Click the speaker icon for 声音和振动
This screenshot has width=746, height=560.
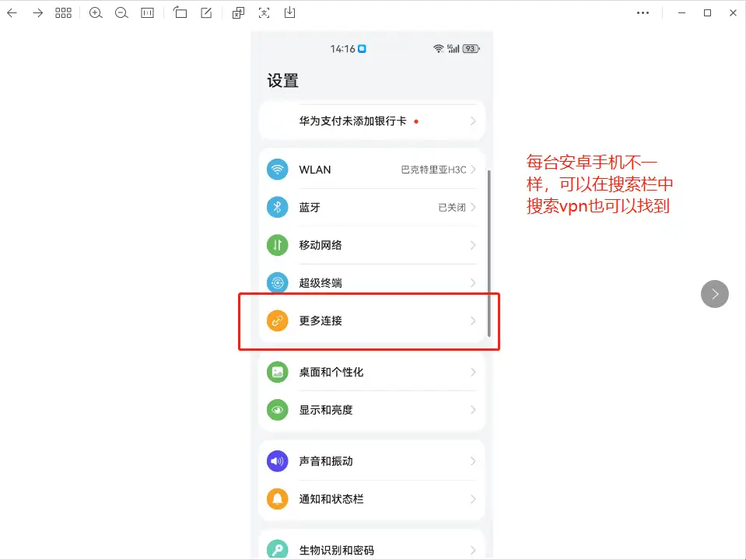click(x=278, y=461)
